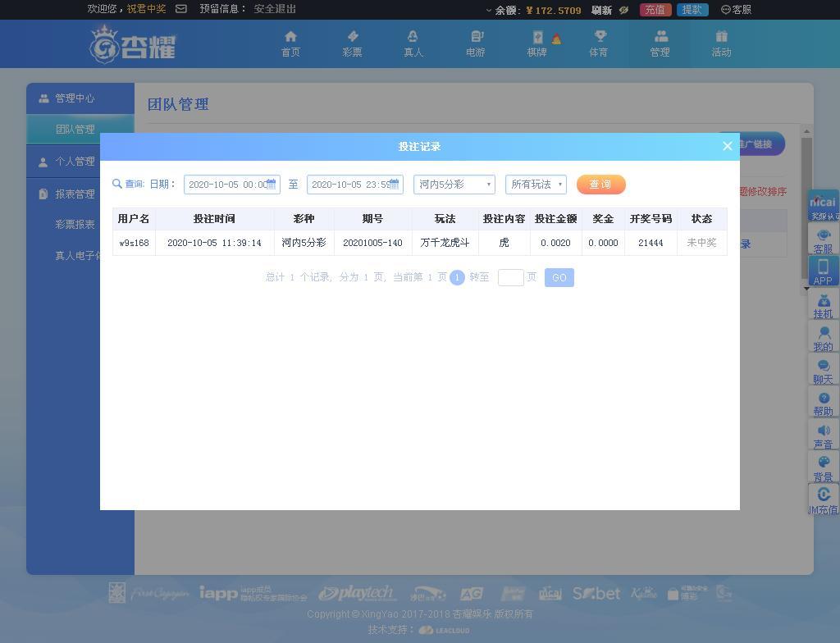Open the calendar picker for end date
Image resolution: width=840 pixels, height=643 pixels.
pos(395,185)
